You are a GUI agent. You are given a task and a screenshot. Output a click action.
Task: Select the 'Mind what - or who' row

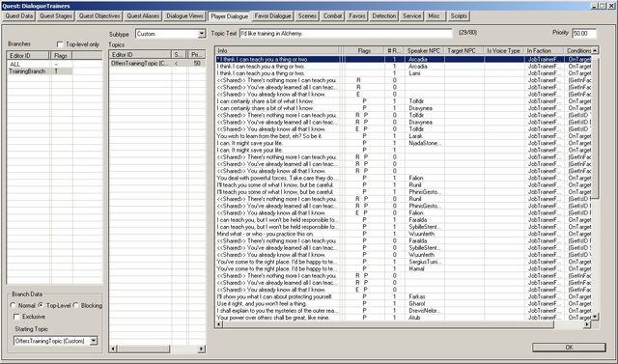tap(404, 234)
